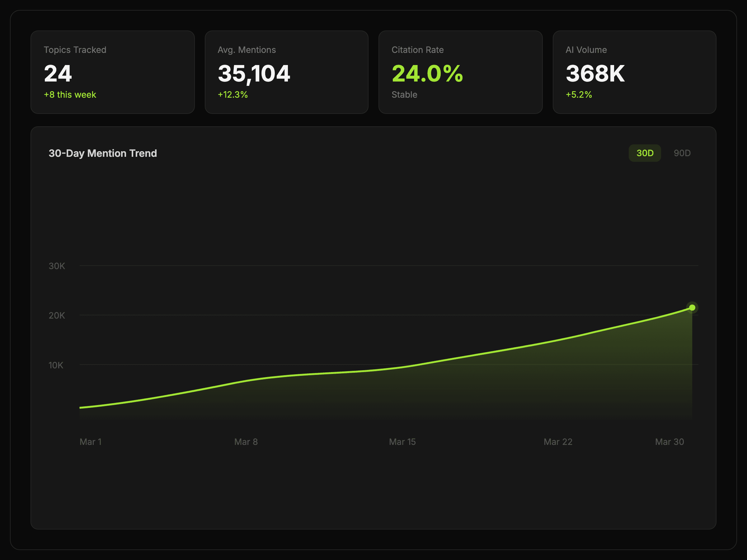Click the +8 this week text
This screenshot has width=747, height=560.
70,95
